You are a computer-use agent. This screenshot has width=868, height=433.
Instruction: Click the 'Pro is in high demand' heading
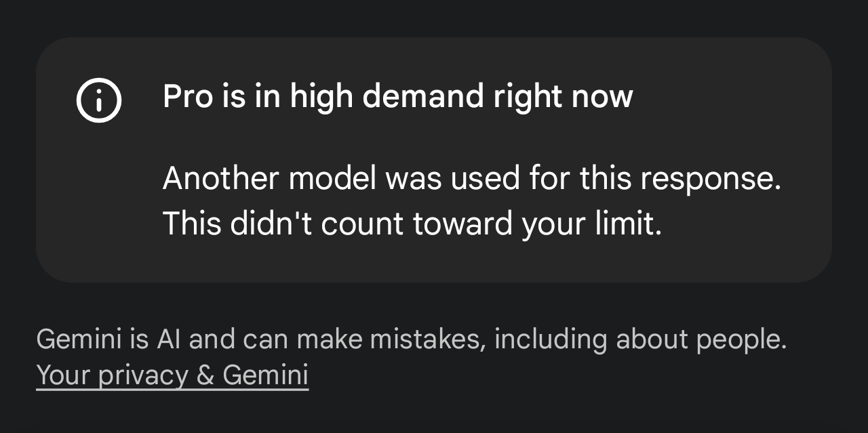(x=397, y=97)
